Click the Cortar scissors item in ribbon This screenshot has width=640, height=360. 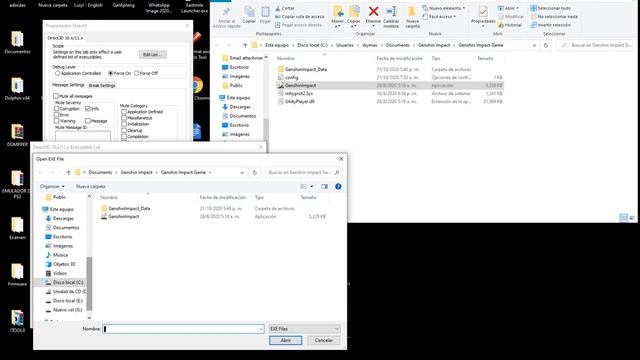284,8
